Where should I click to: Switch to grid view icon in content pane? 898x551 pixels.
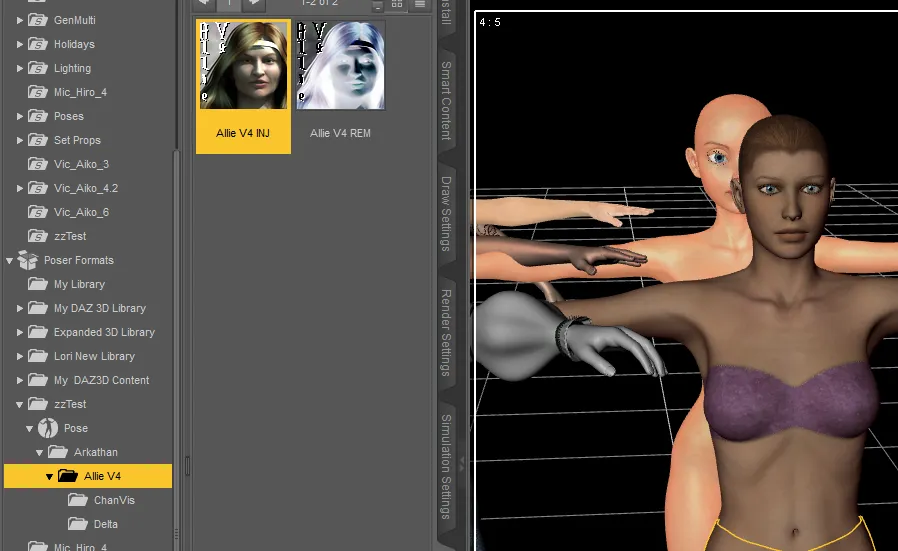tap(397, 4)
